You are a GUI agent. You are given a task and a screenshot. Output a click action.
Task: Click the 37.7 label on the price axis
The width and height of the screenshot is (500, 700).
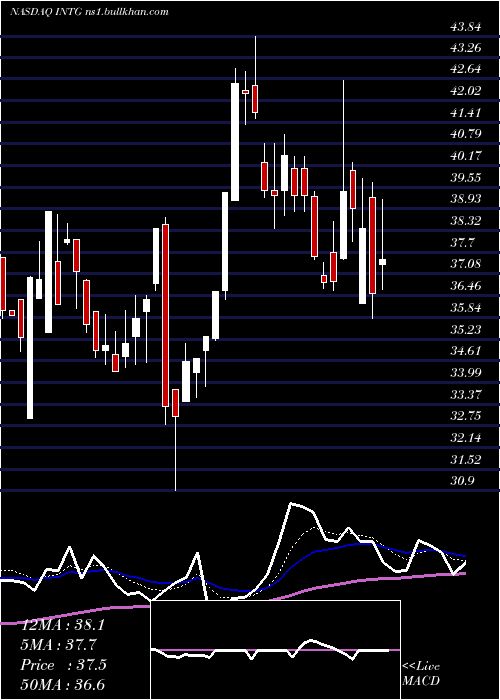463,243
